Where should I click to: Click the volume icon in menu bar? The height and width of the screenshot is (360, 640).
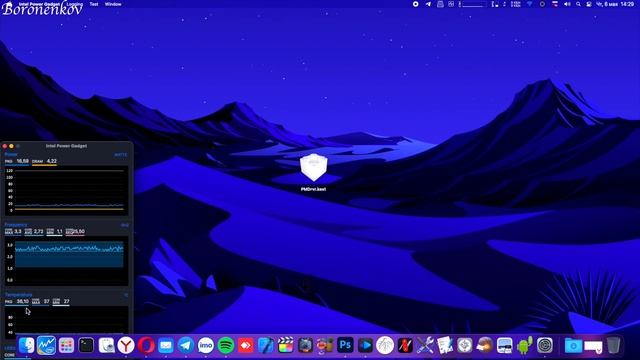[x=567, y=4]
